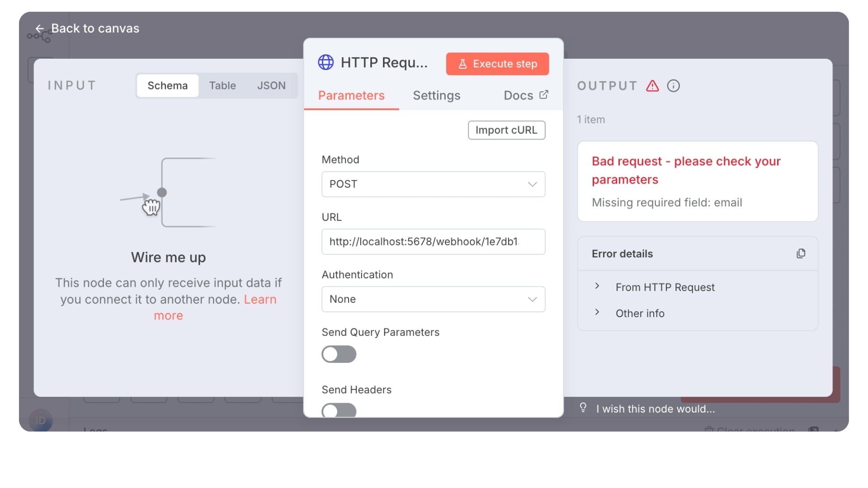
Task: Click the warning triangle next to OUTPUT
Action: click(x=652, y=86)
